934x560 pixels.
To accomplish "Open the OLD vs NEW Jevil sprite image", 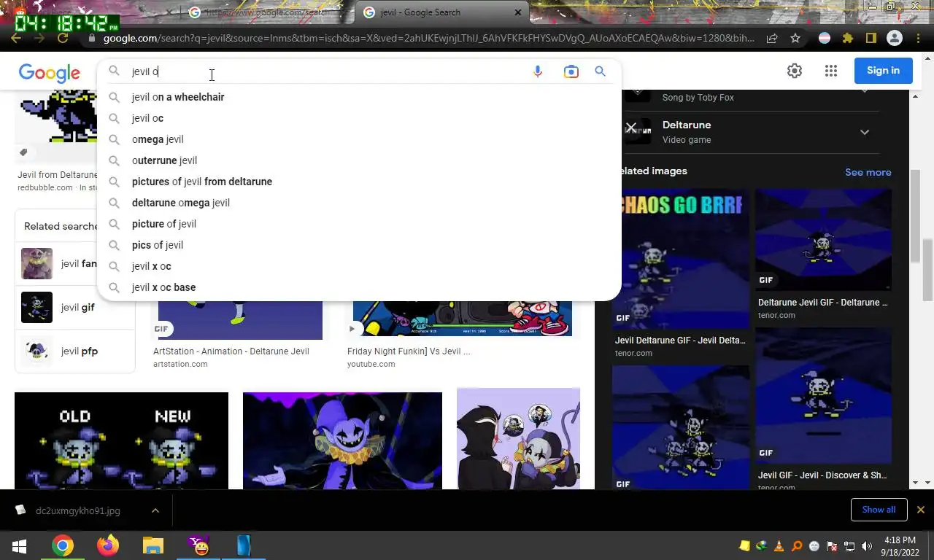I will click(121, 440).
